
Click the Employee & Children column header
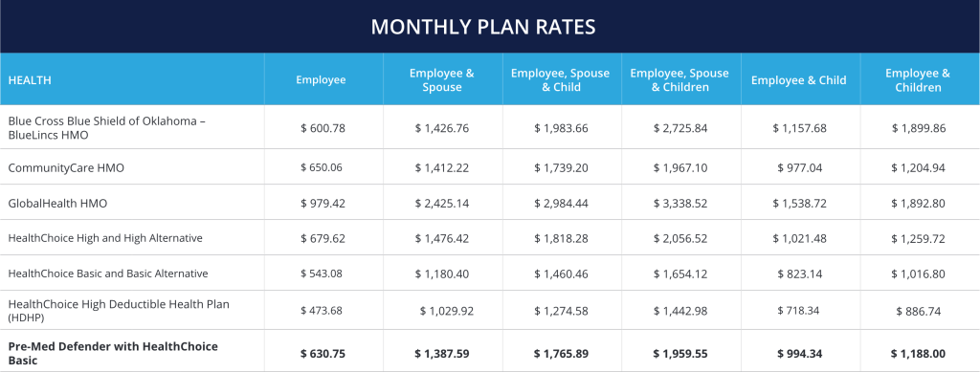pyautogui.click(x=918, y=80)
